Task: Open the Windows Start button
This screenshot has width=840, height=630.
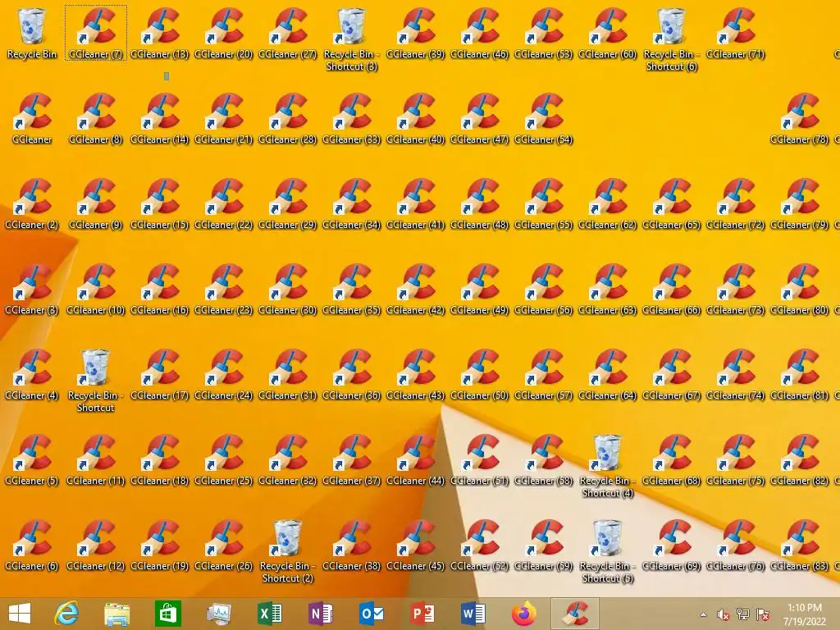Action: 20,614
